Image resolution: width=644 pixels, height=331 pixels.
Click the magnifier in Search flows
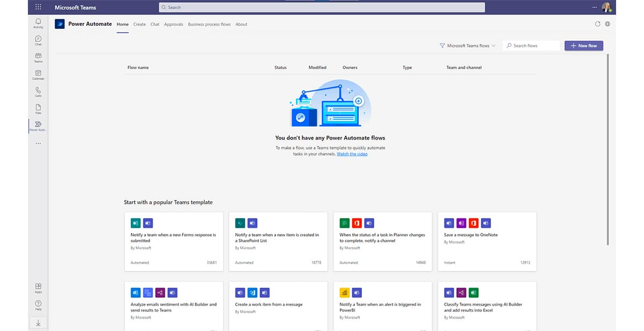[x=509, y=46]
